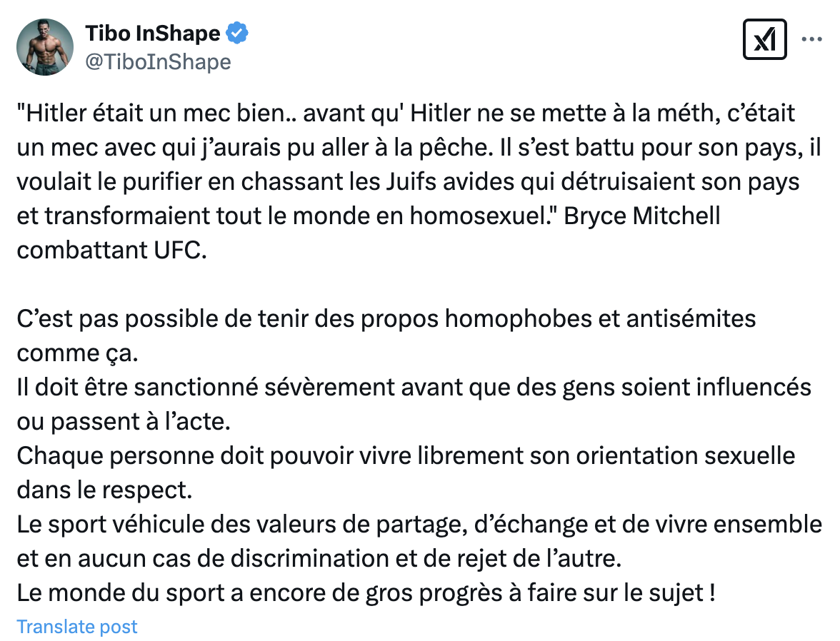Click the line starting "C'est pas possible de tenir"
This screenshot has width=840, height=641.
click(386, 318)
